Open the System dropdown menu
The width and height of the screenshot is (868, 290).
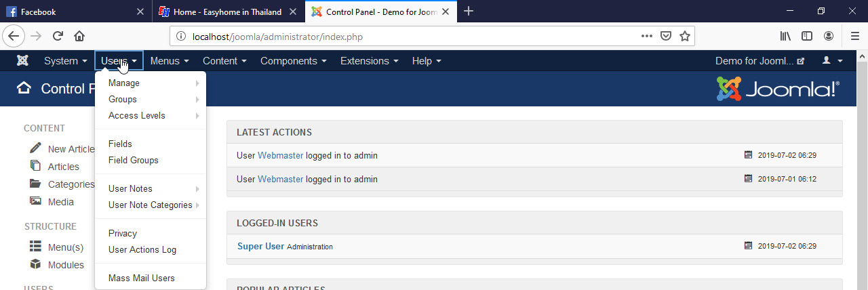tap(66, 61)
